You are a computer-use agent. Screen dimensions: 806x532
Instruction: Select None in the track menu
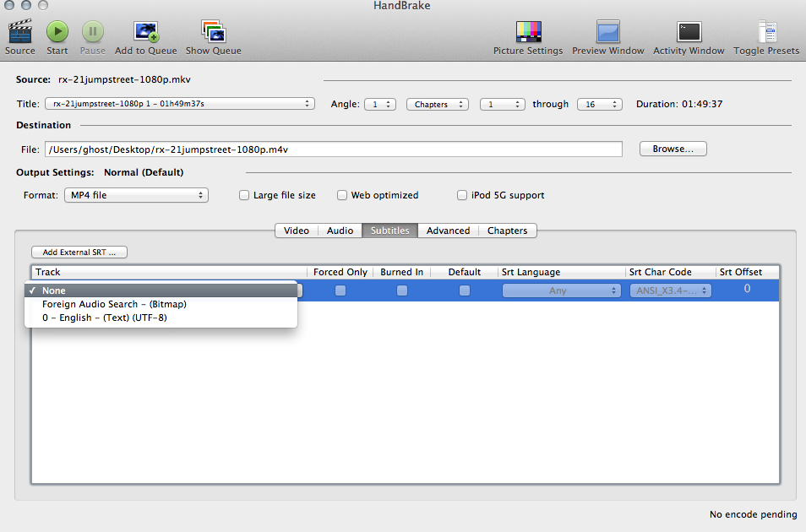tap(161, 290)
